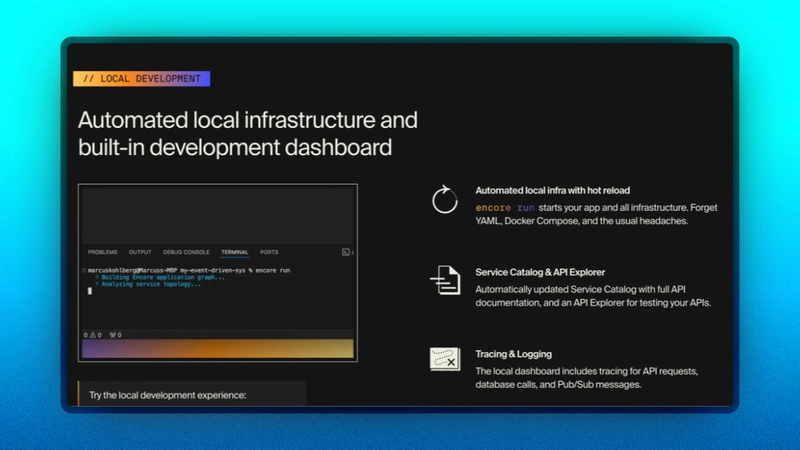Switch to the Output tab
800x450 pixels.
pyautogui.click(x=140, y=252)
